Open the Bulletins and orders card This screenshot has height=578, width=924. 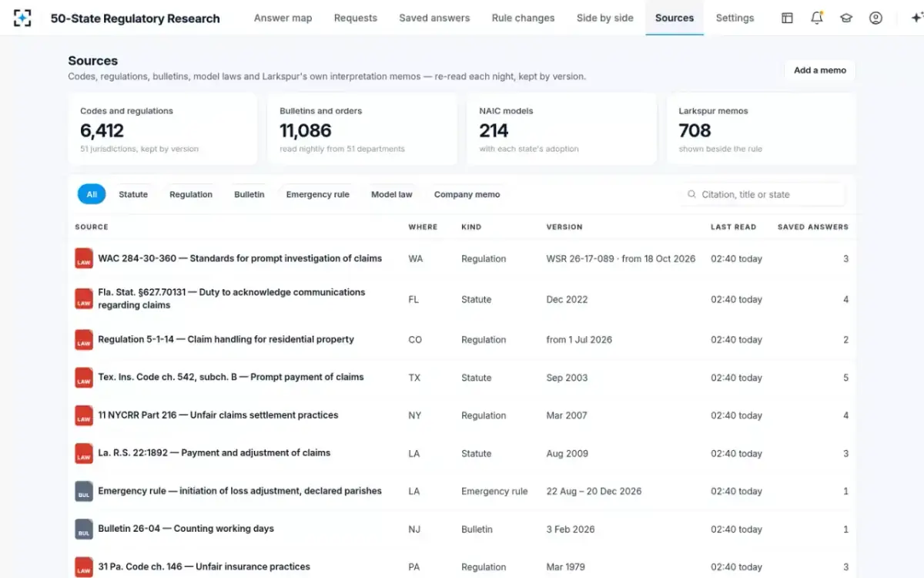pos(362,129)
